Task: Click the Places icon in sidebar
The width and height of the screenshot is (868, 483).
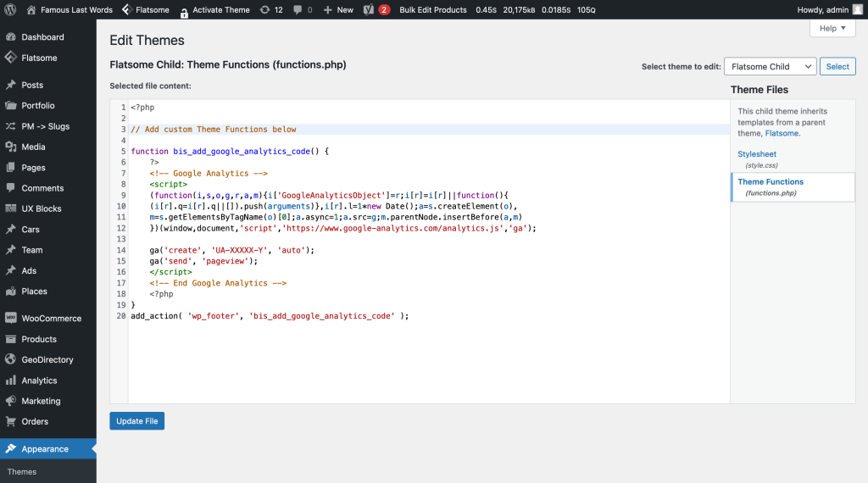Action: tap(10, 291)
